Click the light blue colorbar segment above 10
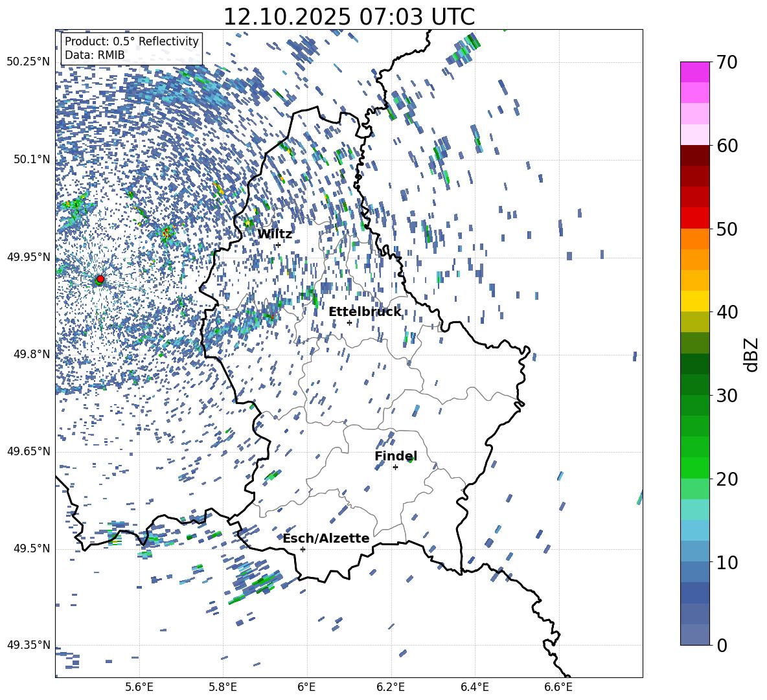Screen dimensions: 767x700 (695, 552)
